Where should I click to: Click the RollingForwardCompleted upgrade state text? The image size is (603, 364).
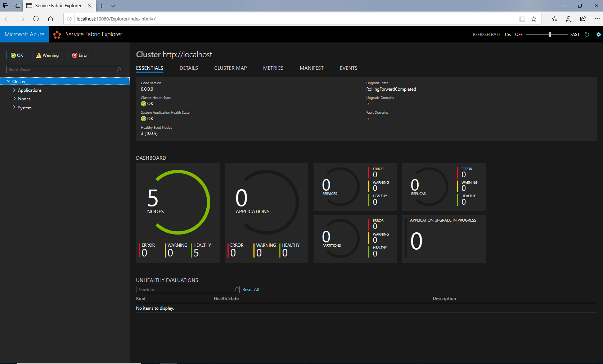pyautogui.click(x=391, y=89)
